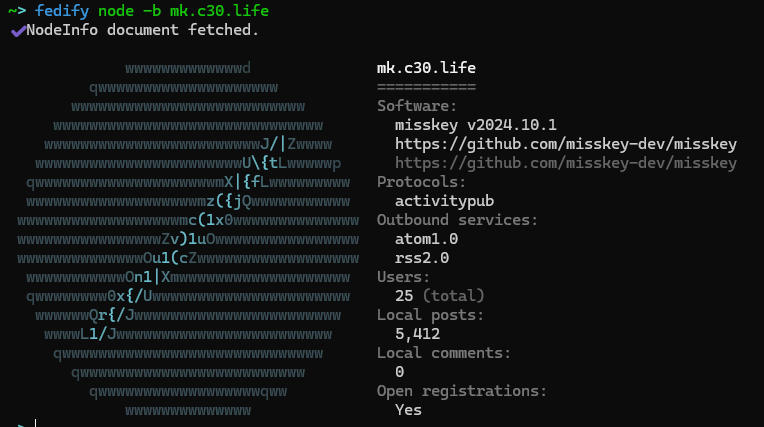Click the Open registrations: label
Image resolution: width=764 pixels, height=427 pixels.
pyautogui.click(x=462, y=391)
